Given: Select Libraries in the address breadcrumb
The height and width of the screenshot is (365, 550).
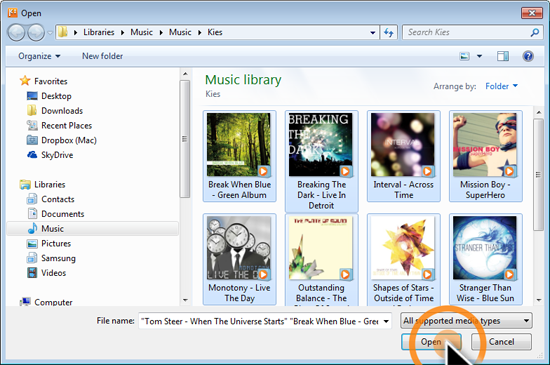Looking at the screenshot, I should tap(99, 32).
